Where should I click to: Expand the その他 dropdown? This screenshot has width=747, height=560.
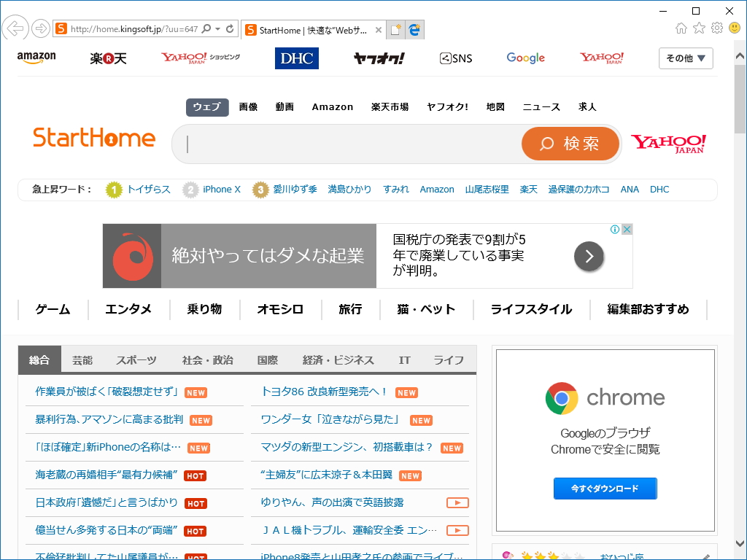click(x=685, y=58)
